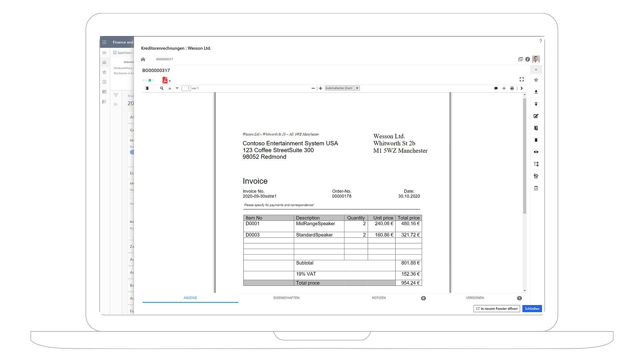644x362 pixels.
Task: Click Speichern in the background Finance window
Action: pos(123,53)
